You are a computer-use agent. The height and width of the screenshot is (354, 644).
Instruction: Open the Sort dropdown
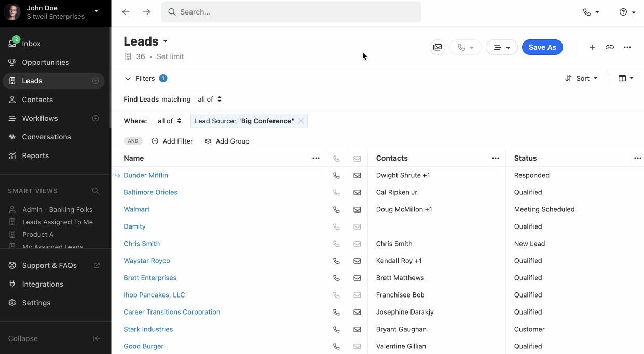[581, 78]
